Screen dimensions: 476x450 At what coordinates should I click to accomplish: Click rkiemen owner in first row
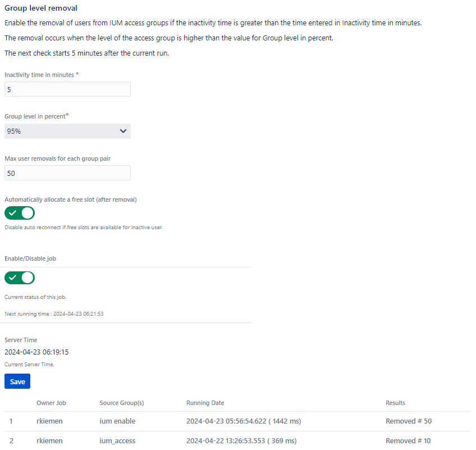coord(49,421)
